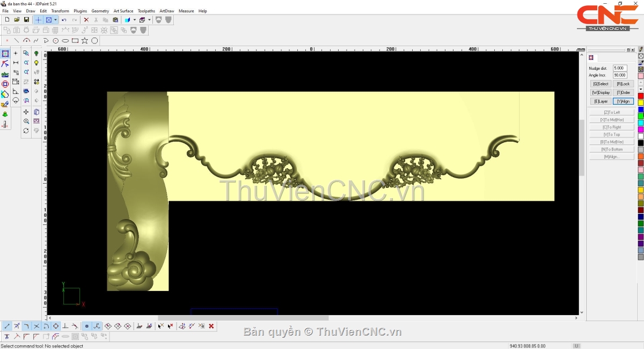Choose the ellipse drawing tool
Image resolution: width=644 pixels, height=349 pixels.
click(x=65, y=41)
